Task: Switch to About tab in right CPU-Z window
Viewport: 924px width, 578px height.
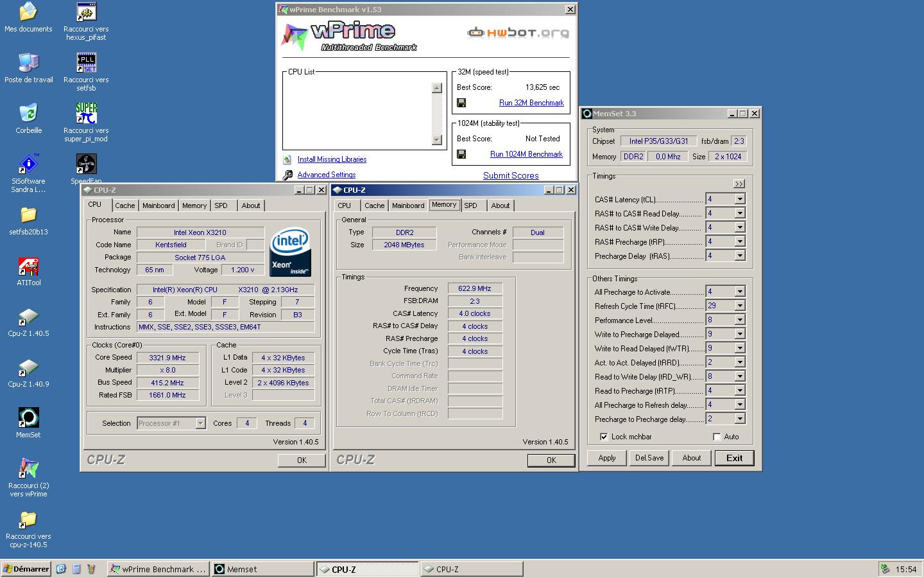Action: [501, 206]
